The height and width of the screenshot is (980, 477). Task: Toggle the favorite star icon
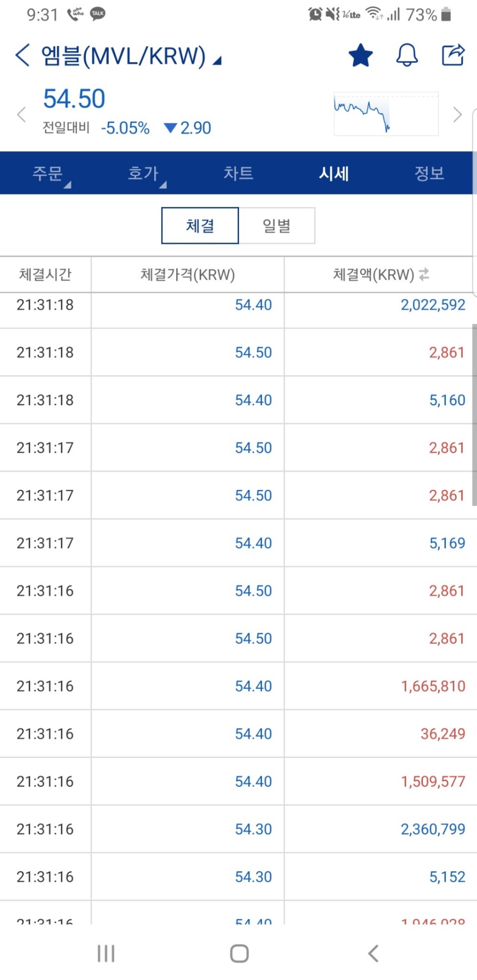361,55
